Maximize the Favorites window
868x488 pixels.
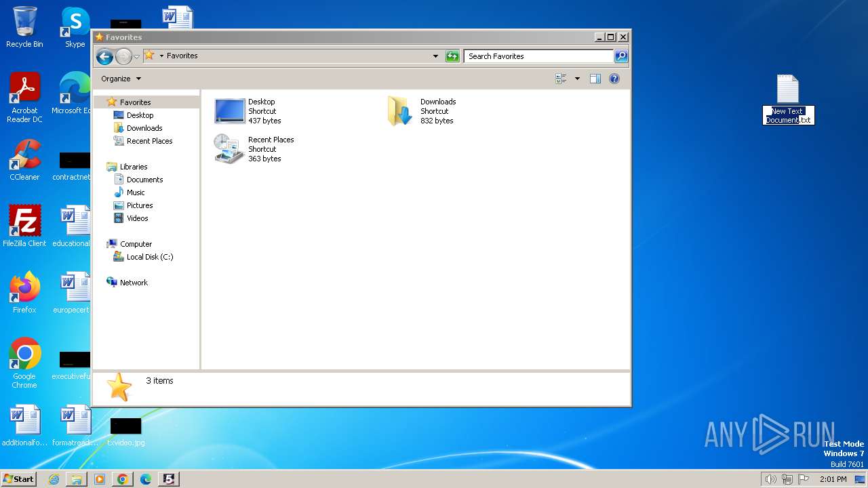click(611, 37)
